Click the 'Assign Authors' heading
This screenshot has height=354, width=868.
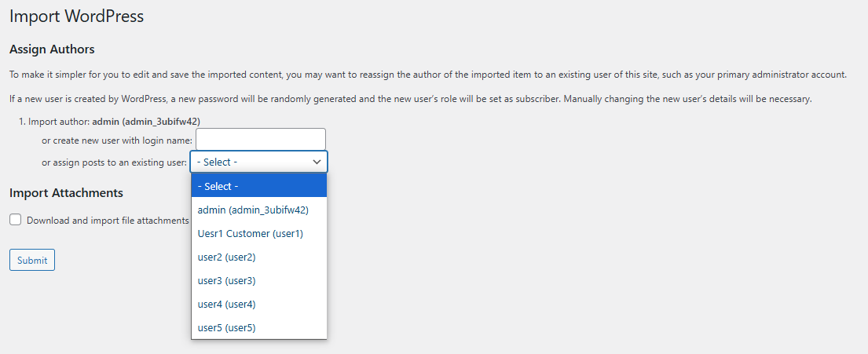(52, 49)
